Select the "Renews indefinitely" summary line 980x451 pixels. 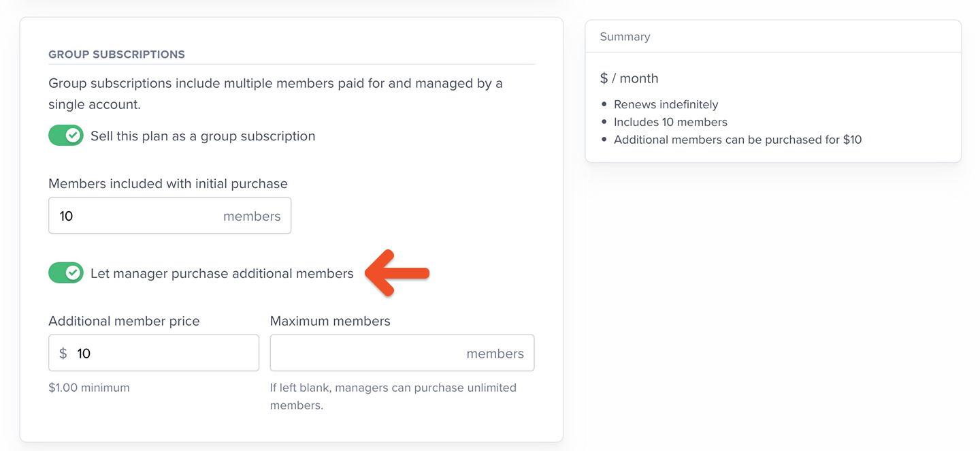[666, 104]
